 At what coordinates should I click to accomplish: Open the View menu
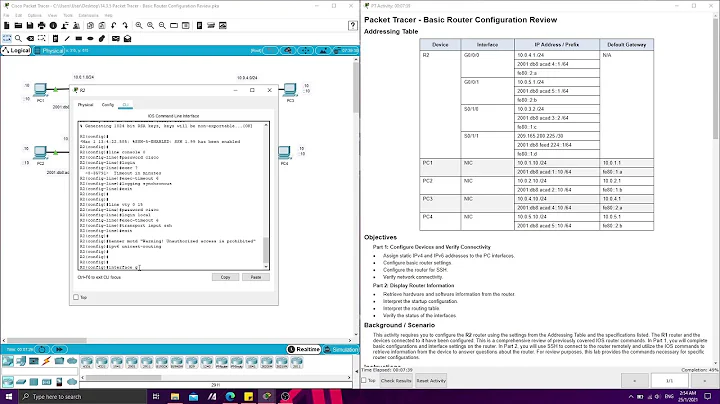coord(52,15)
